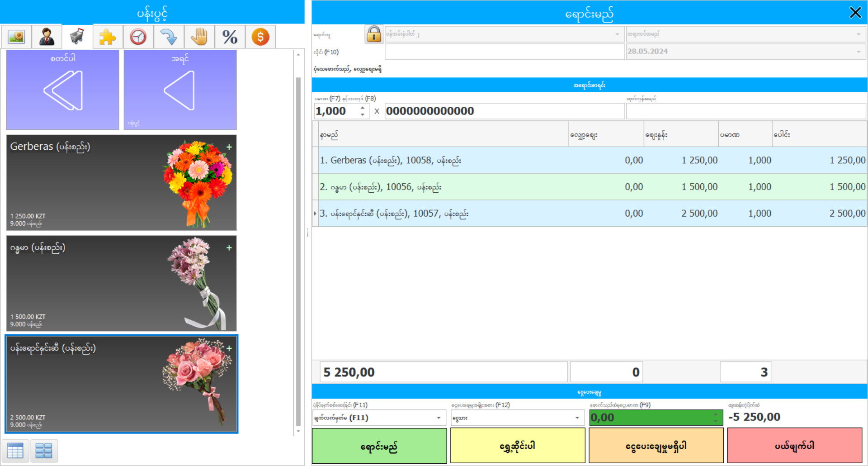Select the Gerberas bouquet product card
868x466 pixels.
[x=121, y=183]
